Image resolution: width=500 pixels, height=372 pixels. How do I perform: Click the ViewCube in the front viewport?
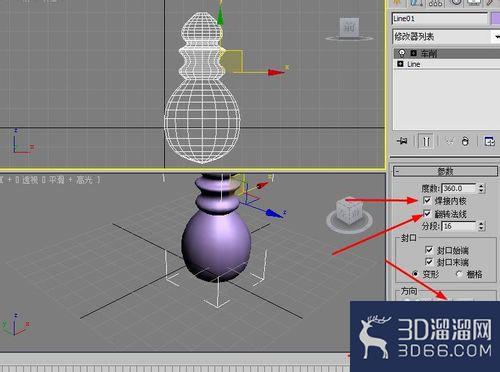coord(349,29)
